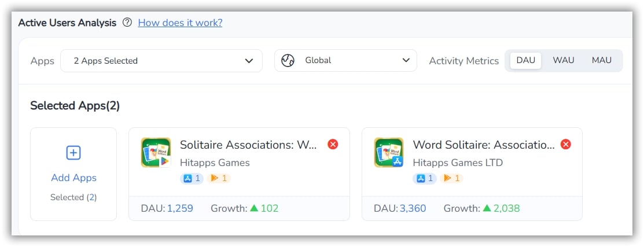
Task: Switch to MAU activity metric
Action: tap(601, 60)
